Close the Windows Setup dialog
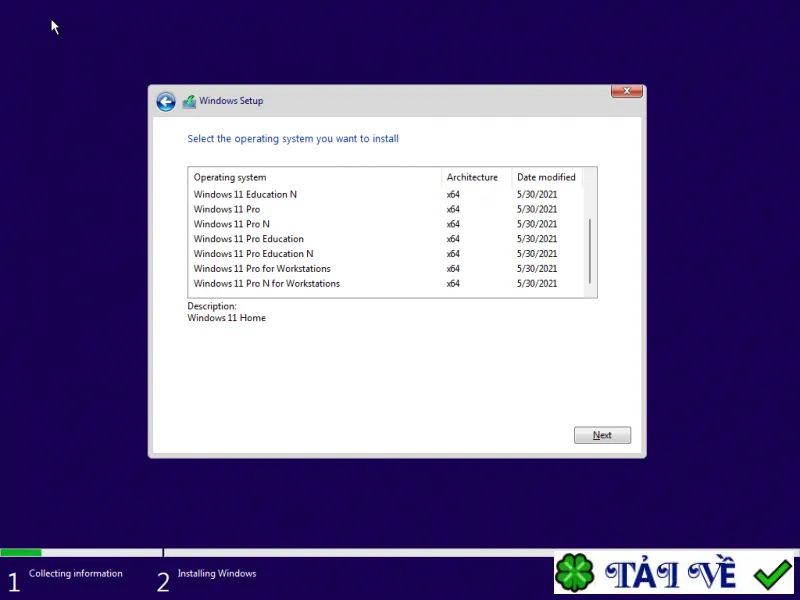 click(x=627, y=91)
